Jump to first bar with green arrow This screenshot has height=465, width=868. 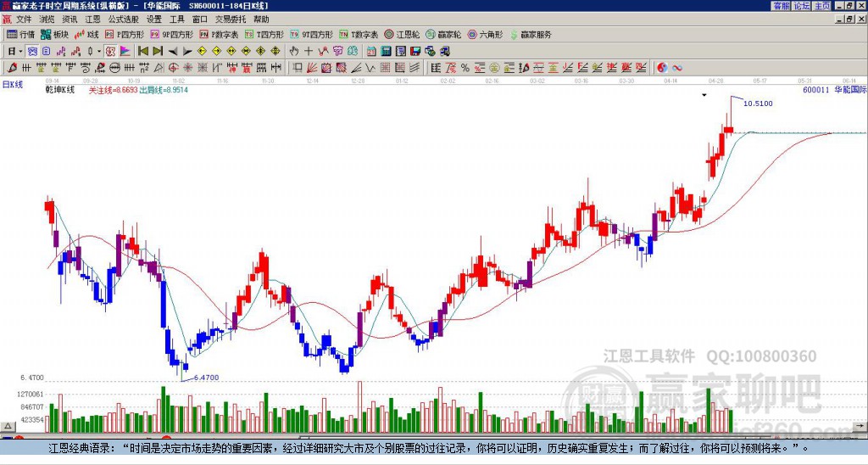pos(142,52)
